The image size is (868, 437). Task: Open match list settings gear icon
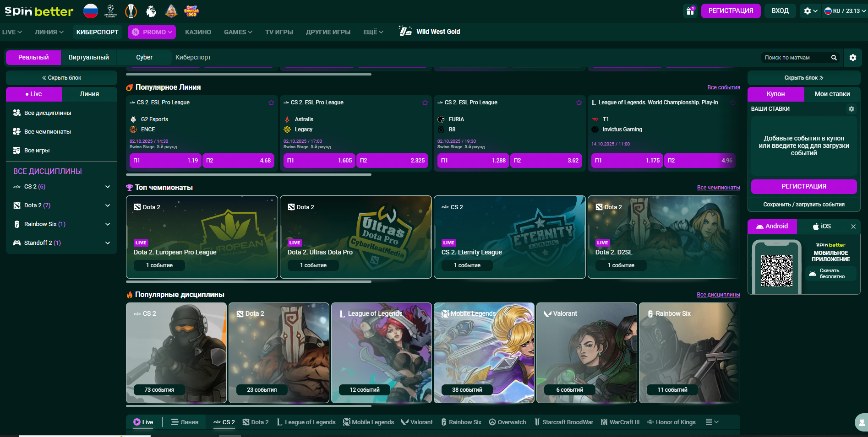coord(852,58)
